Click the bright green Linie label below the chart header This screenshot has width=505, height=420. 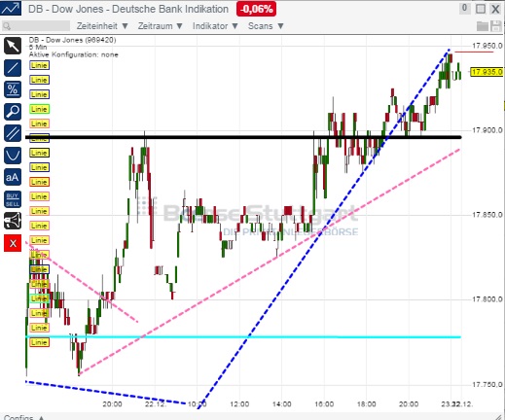(39, 109)
